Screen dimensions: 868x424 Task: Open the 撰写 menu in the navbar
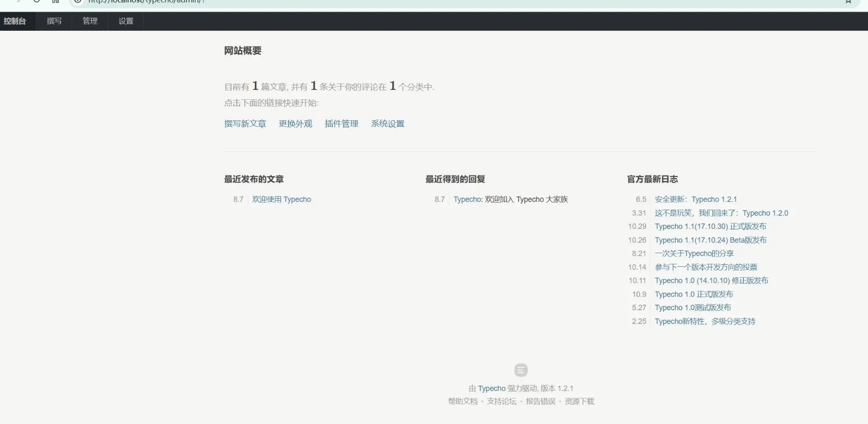54,21
